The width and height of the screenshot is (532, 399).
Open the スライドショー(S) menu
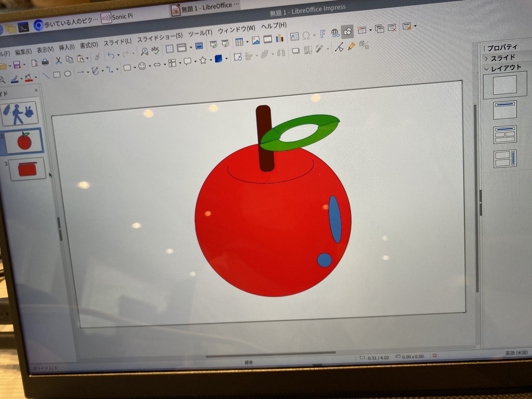tap(160, 38)
